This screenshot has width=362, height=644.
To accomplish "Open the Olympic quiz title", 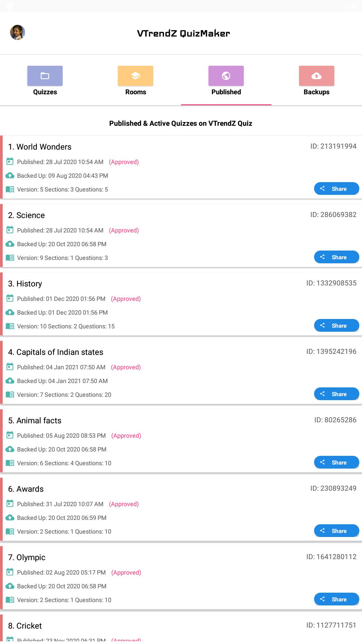I will point(27,557).
